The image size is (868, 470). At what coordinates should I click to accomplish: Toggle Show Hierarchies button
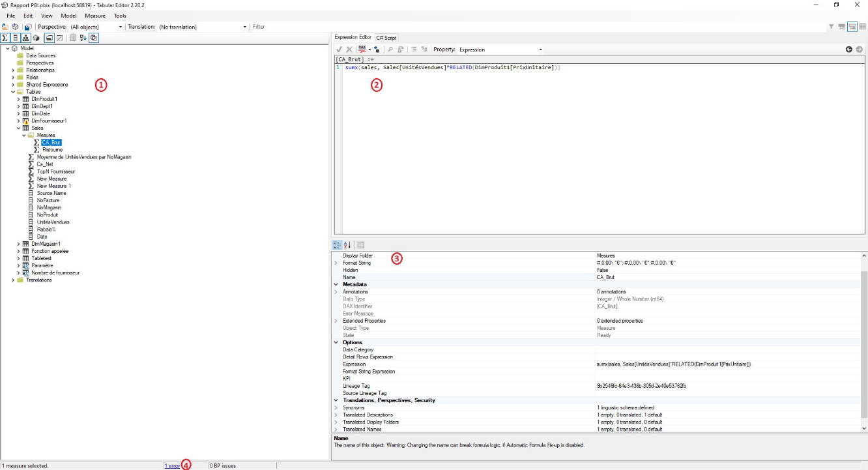tap(26, 38)
